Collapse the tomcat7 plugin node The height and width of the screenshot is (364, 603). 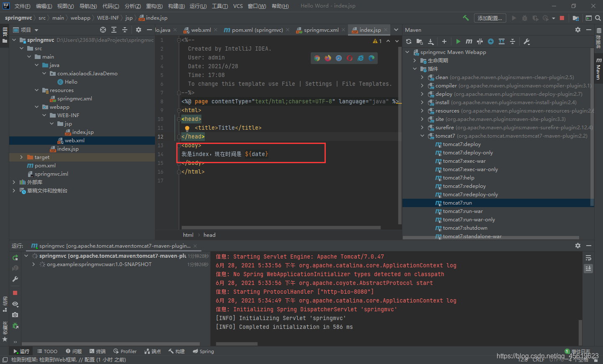422,136
